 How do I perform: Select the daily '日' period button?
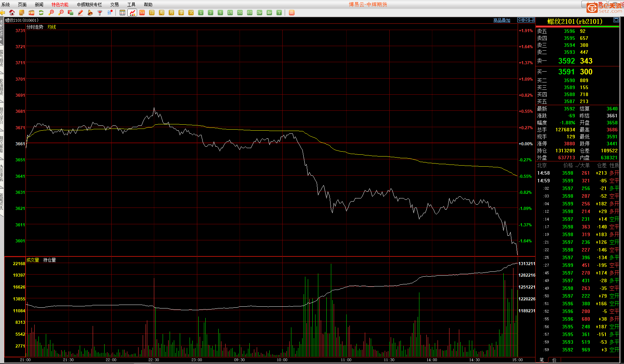click(x=152, y=13)
